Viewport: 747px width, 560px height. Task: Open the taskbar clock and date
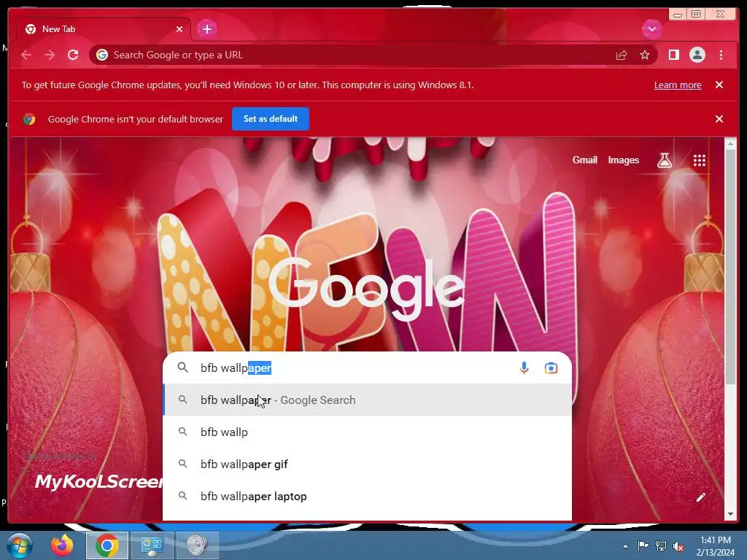(716, 546)
